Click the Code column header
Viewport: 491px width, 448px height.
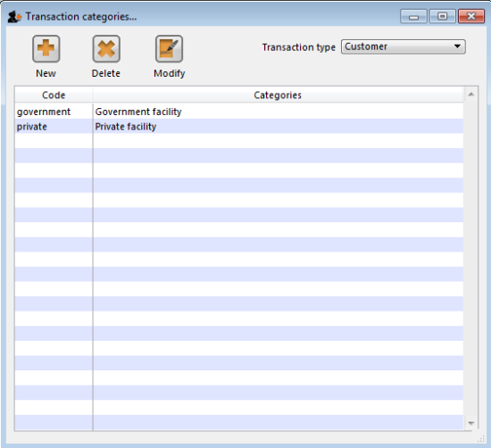pos(54,95)
